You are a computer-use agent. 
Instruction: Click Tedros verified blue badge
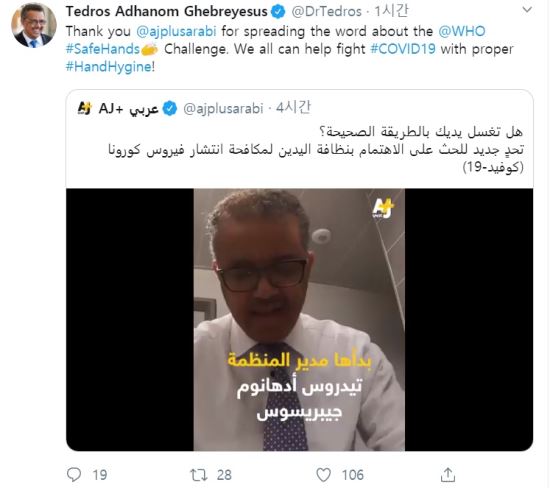279,12
